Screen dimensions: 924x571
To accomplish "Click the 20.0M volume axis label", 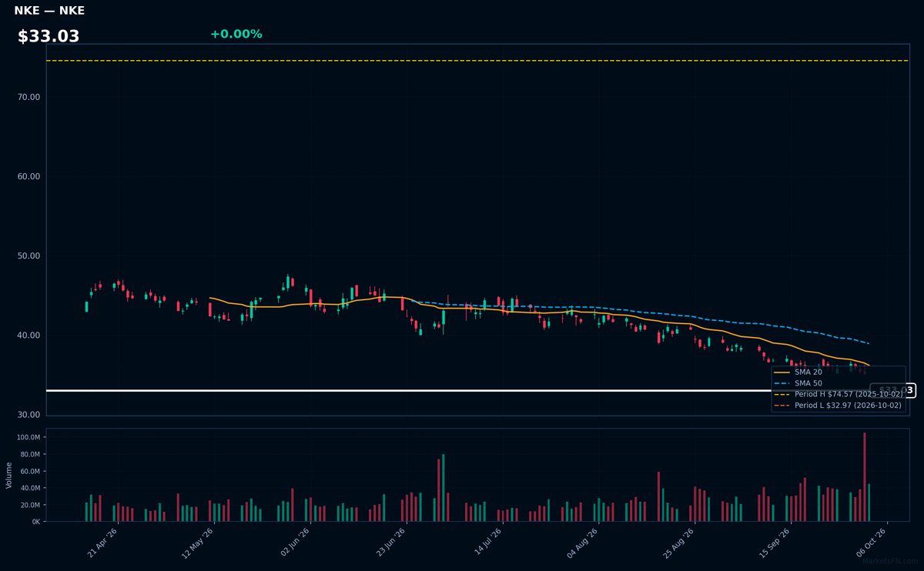I will pos(30,505).
